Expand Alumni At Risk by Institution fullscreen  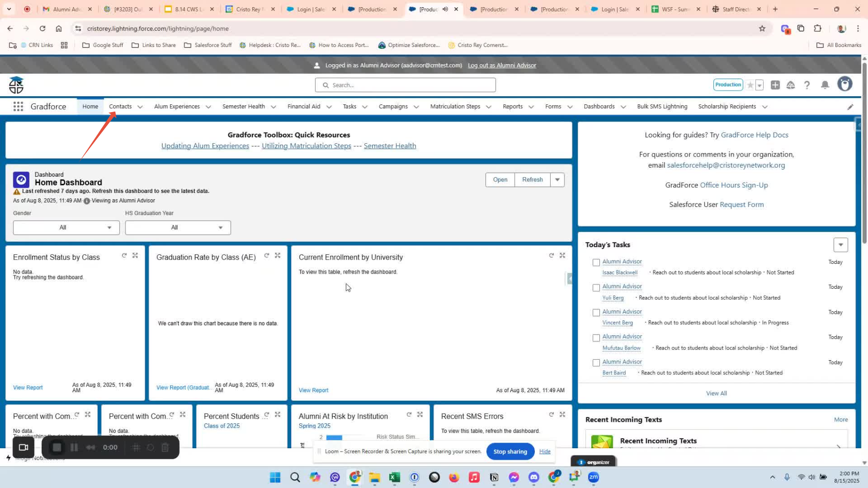coord(420,415)
